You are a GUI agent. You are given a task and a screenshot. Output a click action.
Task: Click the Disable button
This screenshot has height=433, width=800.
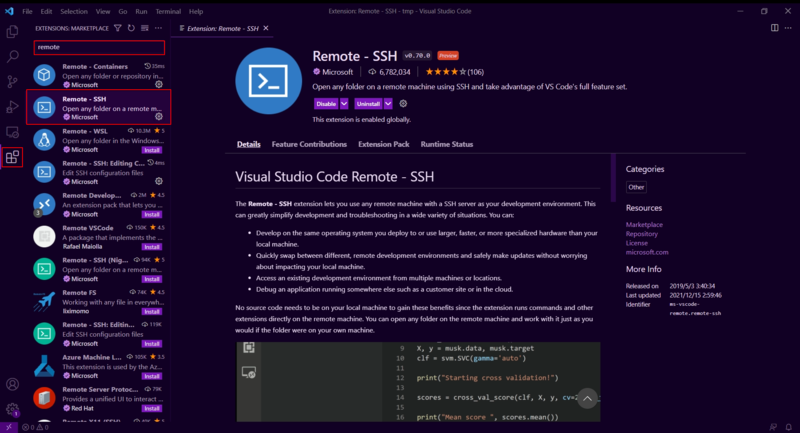point(326,104)
